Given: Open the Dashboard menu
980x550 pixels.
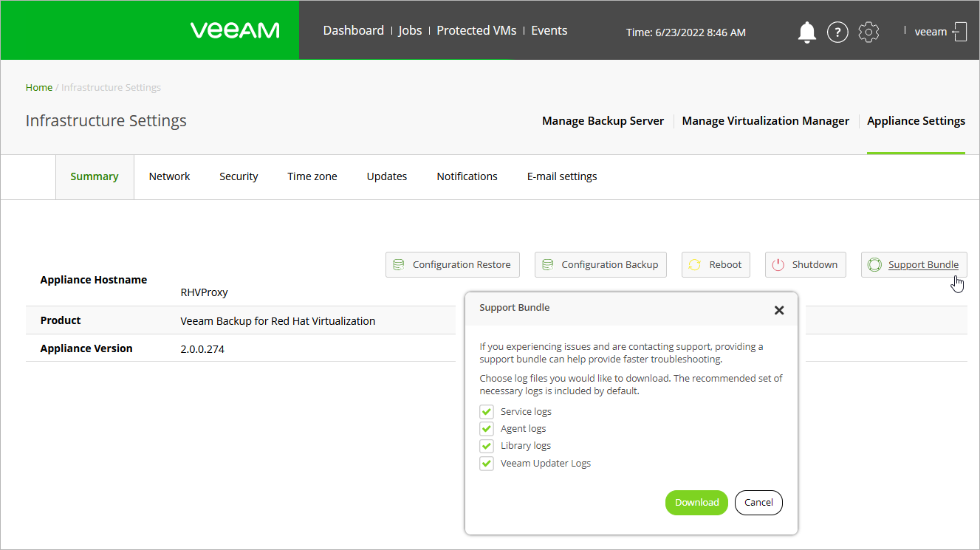Looking at the screenshot, I should pyautogui.click(x=354, y=30).
